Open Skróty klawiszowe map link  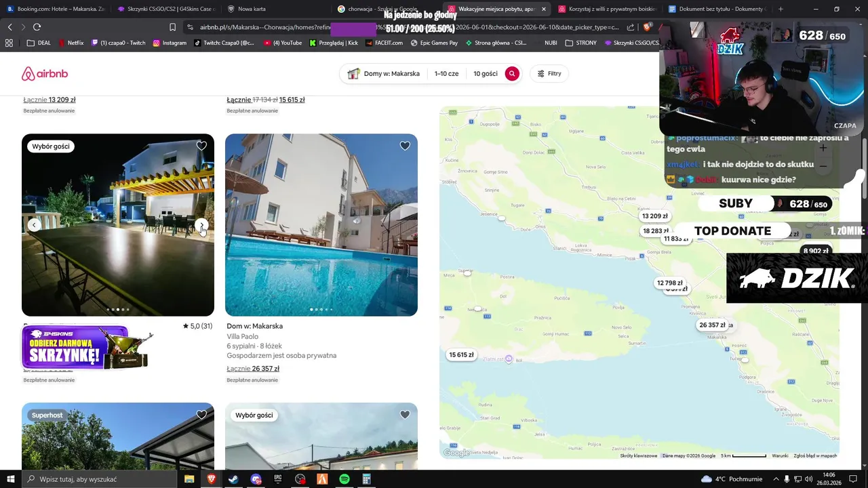coord(638,455)
